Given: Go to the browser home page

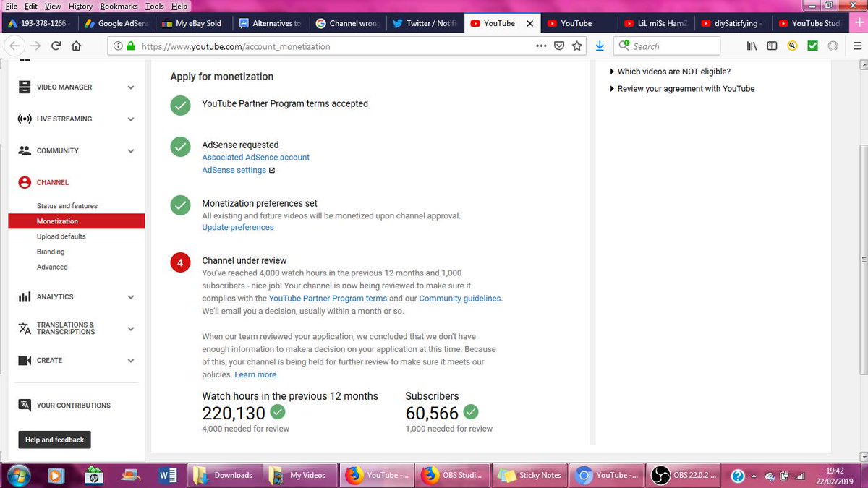Looking at the screenshot, I should click(76, 46).
